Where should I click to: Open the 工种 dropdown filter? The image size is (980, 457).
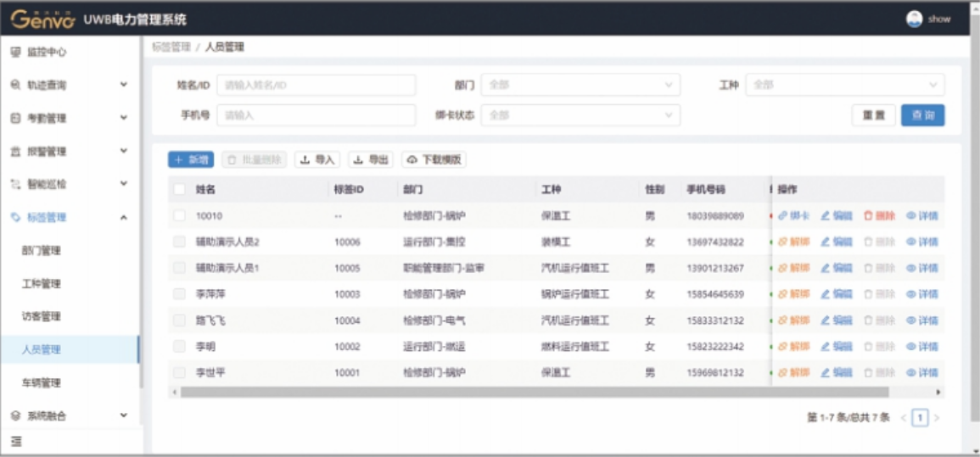(x=845, y=85)
